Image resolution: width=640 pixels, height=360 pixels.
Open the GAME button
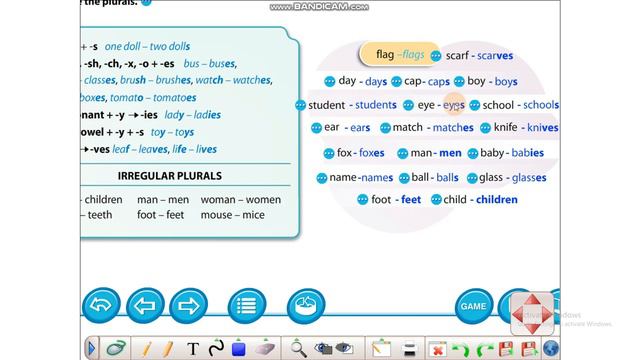(474, 306)
